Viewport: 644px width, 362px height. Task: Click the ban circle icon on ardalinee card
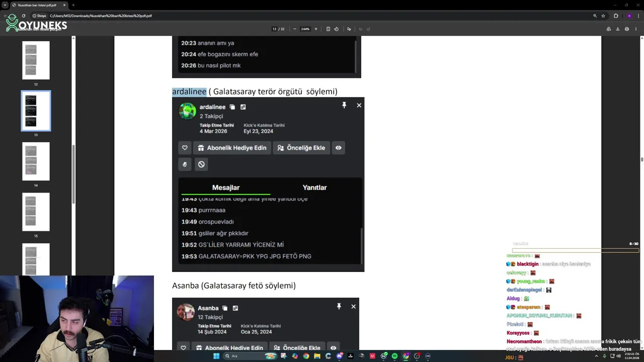tap(201, 164)
